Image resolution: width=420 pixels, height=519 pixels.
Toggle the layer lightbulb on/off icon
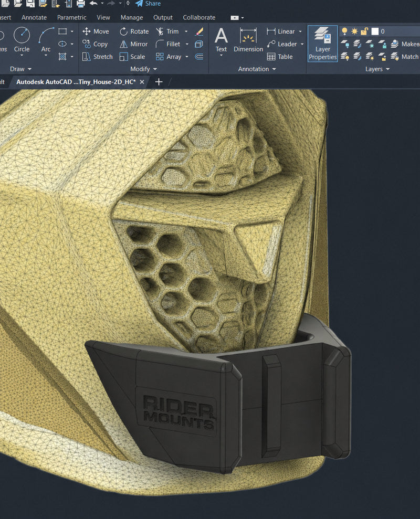pos(344,31)
